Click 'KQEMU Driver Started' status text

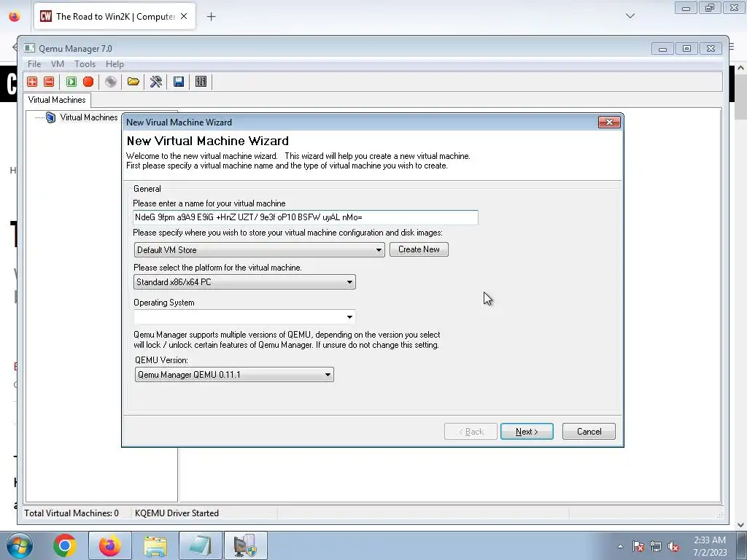point(177,513)
